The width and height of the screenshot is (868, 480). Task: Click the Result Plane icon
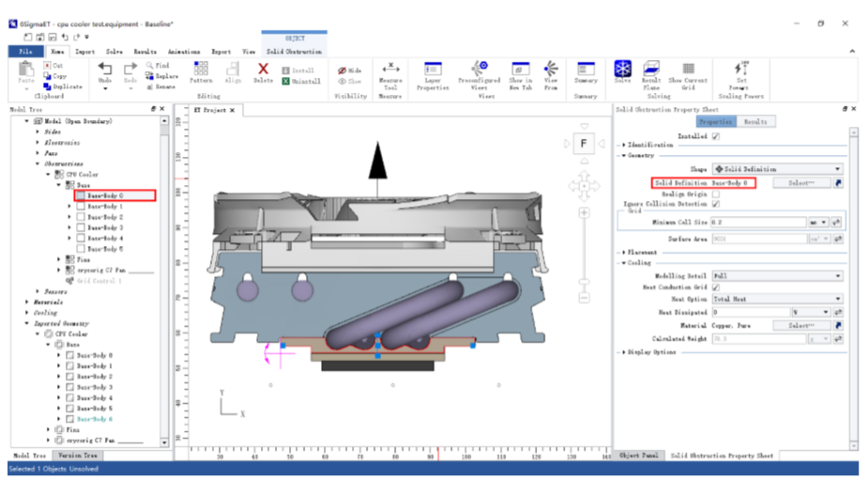click(650, 70)
